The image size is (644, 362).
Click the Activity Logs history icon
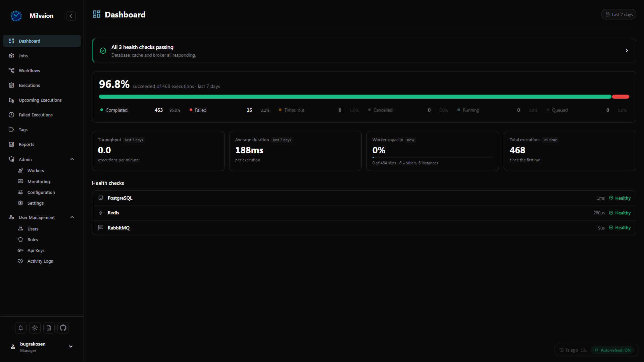20,261
